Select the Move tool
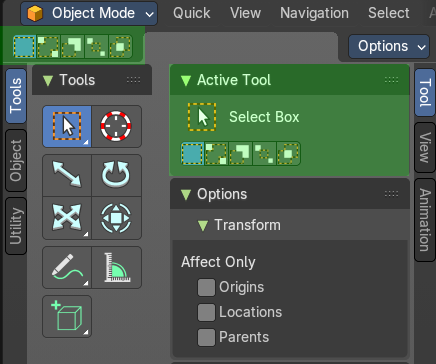This screenshot has width=436, height=364. (x=67, y=175)
